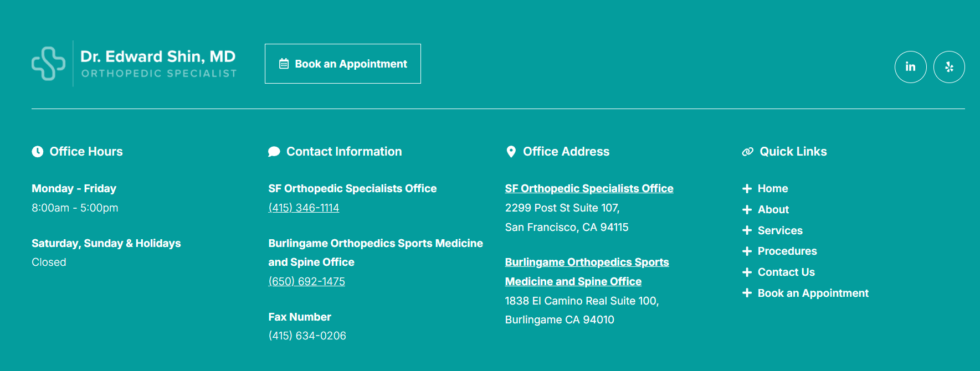Click the speech bubble icon by Contact Information

tap(274, 151)
